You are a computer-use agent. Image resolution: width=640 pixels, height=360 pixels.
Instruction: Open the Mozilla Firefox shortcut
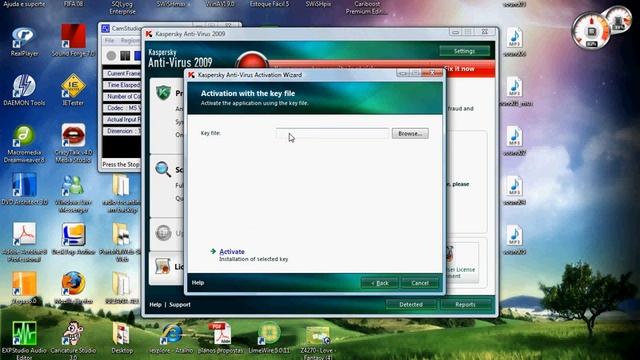pos(73,288)
